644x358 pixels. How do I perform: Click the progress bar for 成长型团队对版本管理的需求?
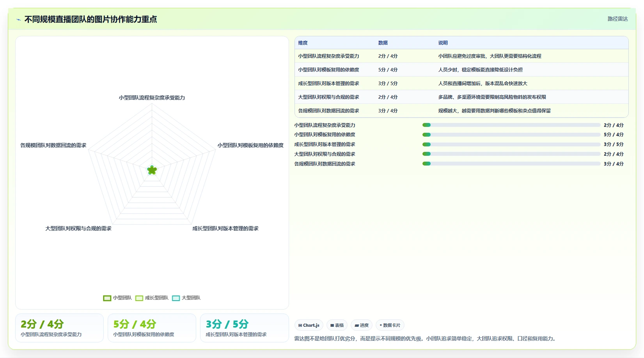click(x=511, y=144)
